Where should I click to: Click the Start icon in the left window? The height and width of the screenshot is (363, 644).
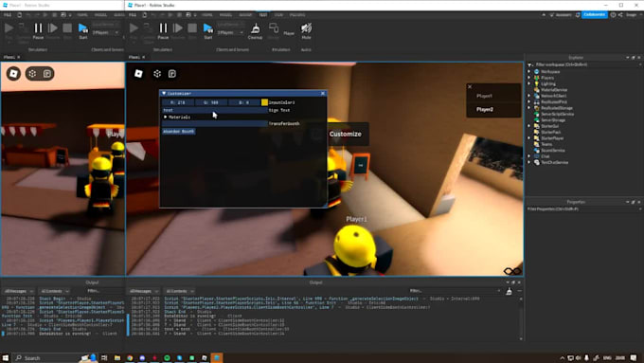click(83, 30)
